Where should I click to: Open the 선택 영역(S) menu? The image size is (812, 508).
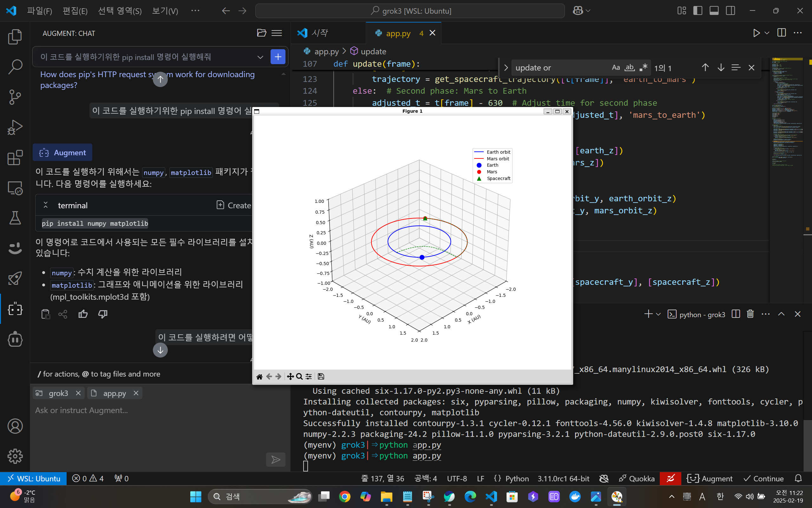120,11
